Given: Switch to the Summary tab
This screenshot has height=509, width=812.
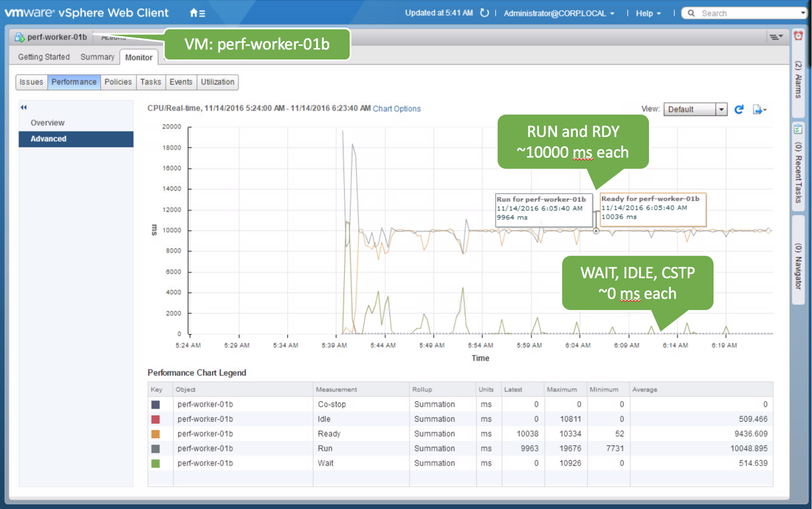Looking at the screenshot, I should coord(96,57).
